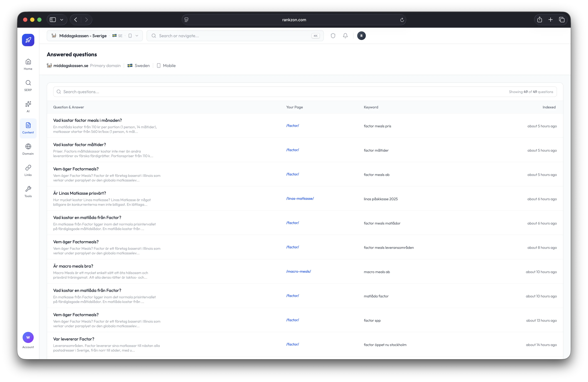Open /factor/ link for factor öppet nu stockholm

coord(292,344)
